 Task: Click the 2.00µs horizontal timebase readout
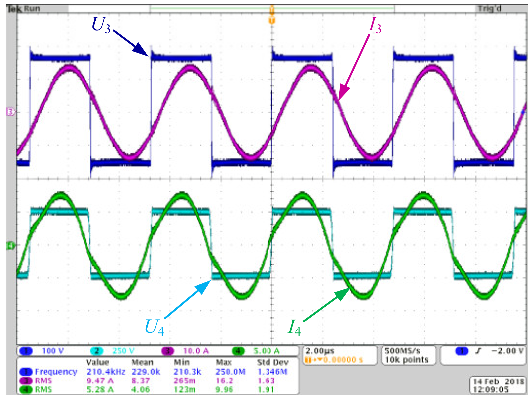pos(320,351)
